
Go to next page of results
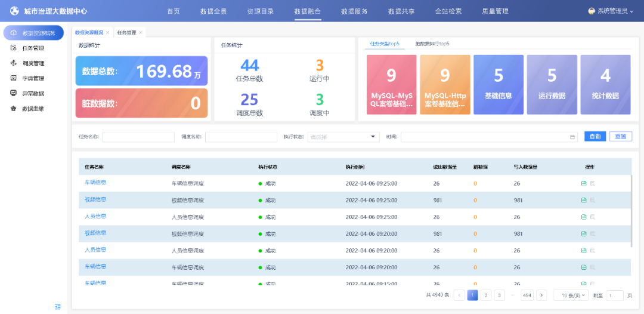pyautogui.click(x=541, y=295)
